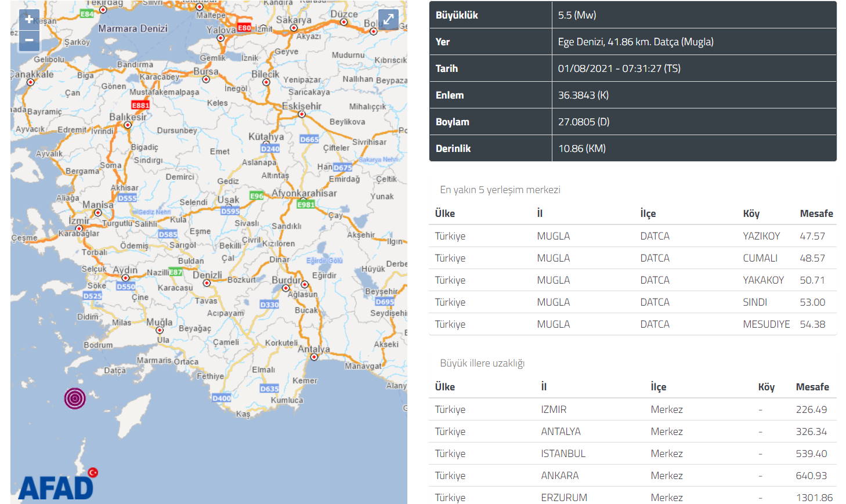Click the E80 highway shield near Yalova
This screenshot has width=846, height=504.
pos(244,27)
